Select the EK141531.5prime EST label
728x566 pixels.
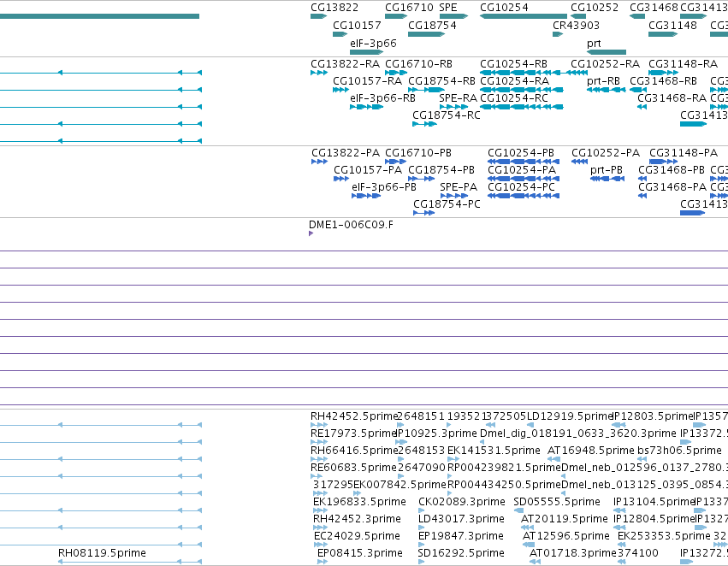(x=494, y=451)
